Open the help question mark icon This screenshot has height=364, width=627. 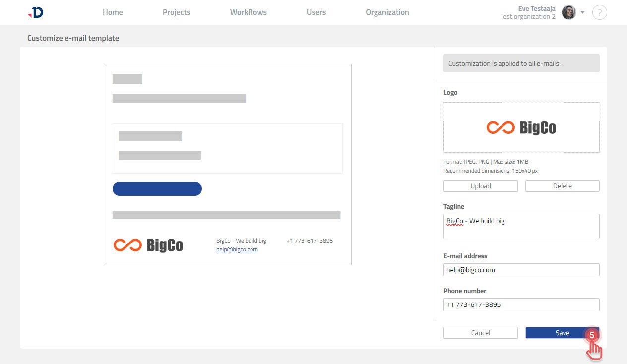pos(600,12)
